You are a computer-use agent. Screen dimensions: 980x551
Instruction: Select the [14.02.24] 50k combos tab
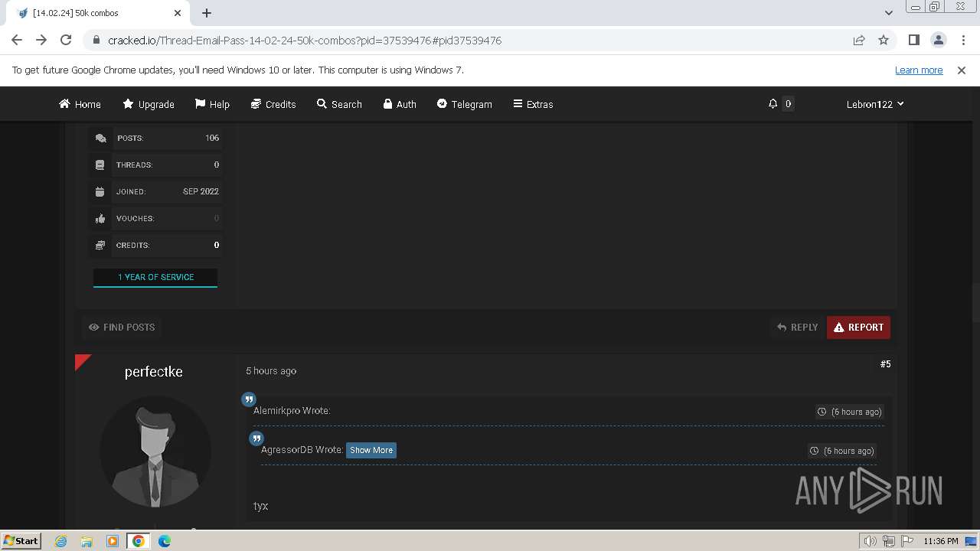pos(96,13)
